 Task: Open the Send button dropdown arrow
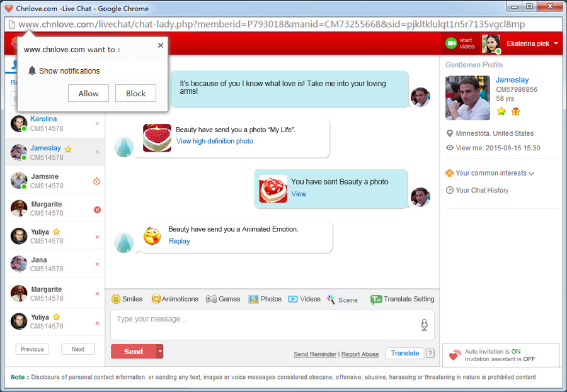click(x=160, y=352)
